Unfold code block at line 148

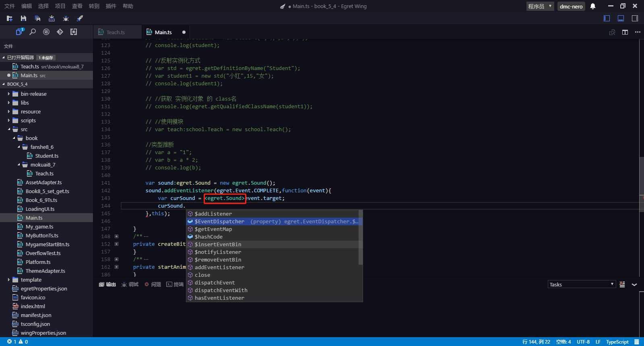point(116,236)
